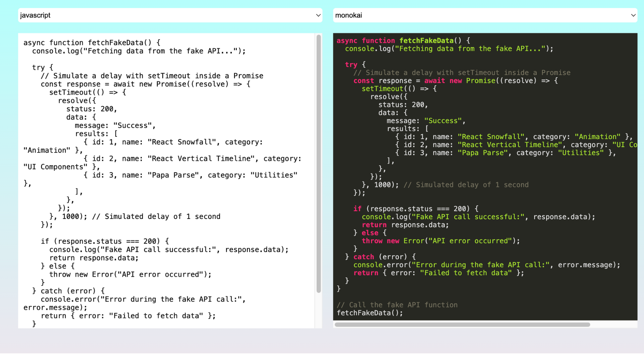
Task: Click yellow '"Utilities"' string in output
Action: (581, 153)
